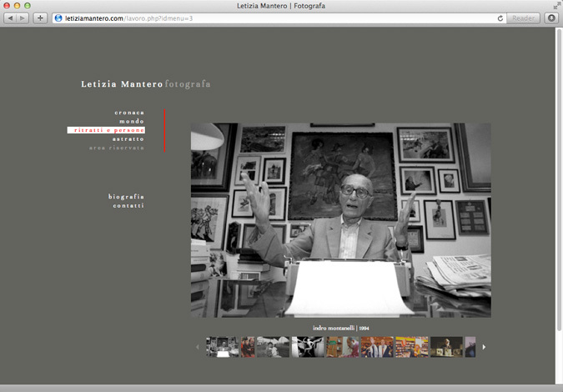Reload page with the refresh icon
This screenshot has width=563, height=392.
(x=500, y=18)
